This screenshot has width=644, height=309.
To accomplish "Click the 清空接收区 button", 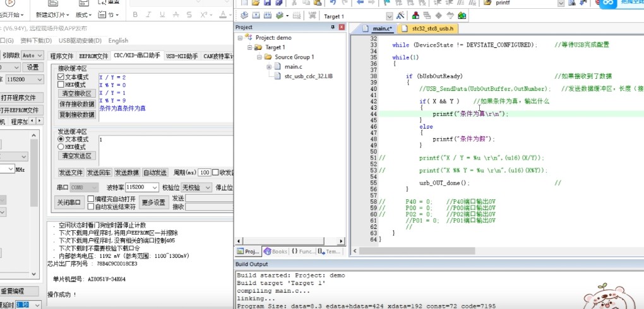I will [x=76, y=93].
